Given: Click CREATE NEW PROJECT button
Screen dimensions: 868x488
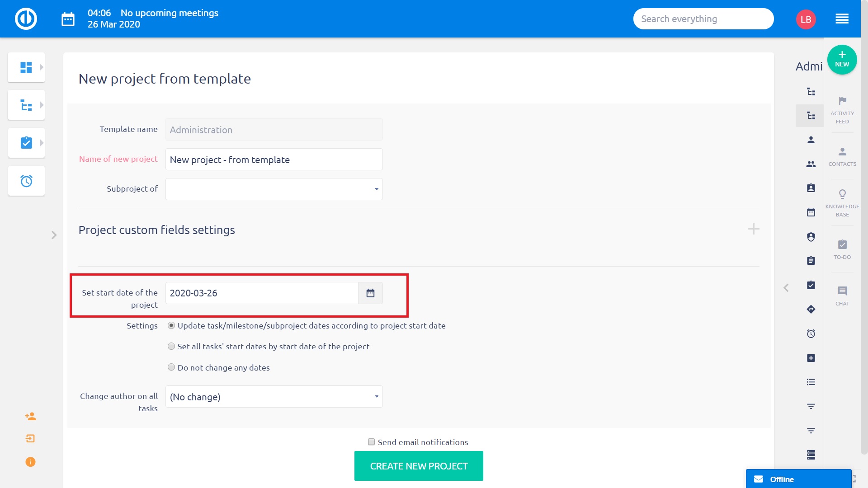Looking at the screenshot, I should tap(419, 466).
